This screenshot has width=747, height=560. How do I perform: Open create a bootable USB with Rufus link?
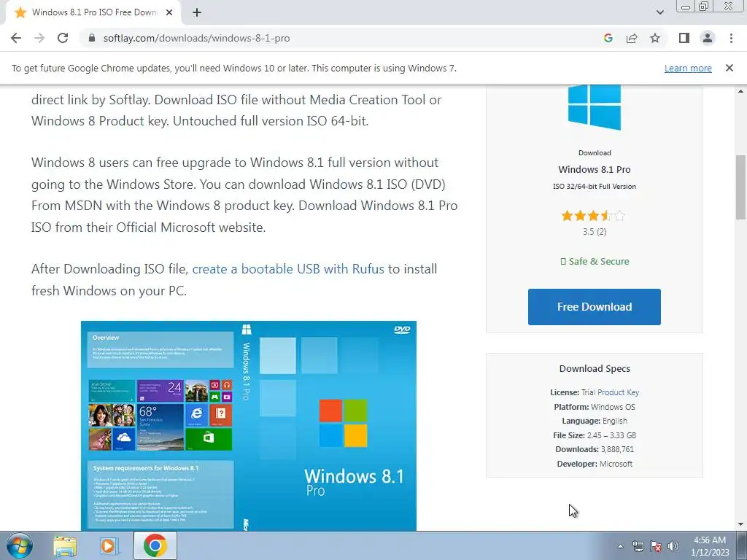[288, 269]
